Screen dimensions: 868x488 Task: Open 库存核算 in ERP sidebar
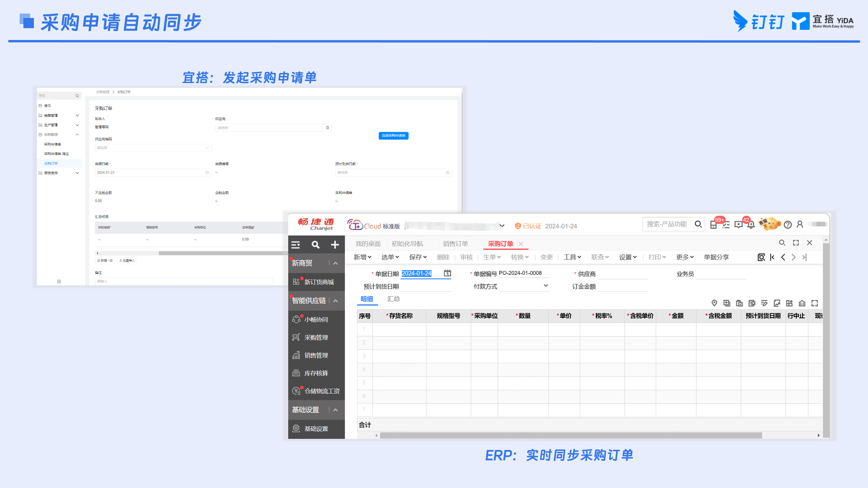[316, 373]
